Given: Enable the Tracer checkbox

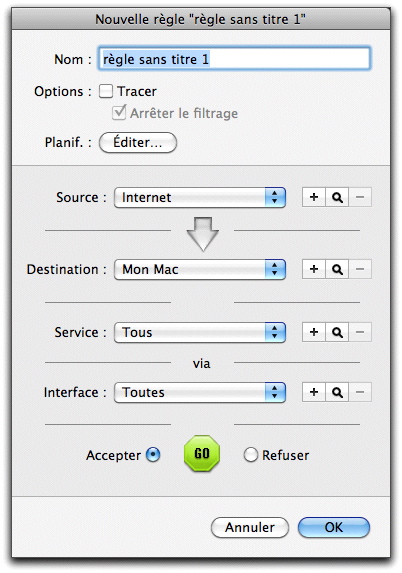Looking at the screenshot, I should pos(106,91).
